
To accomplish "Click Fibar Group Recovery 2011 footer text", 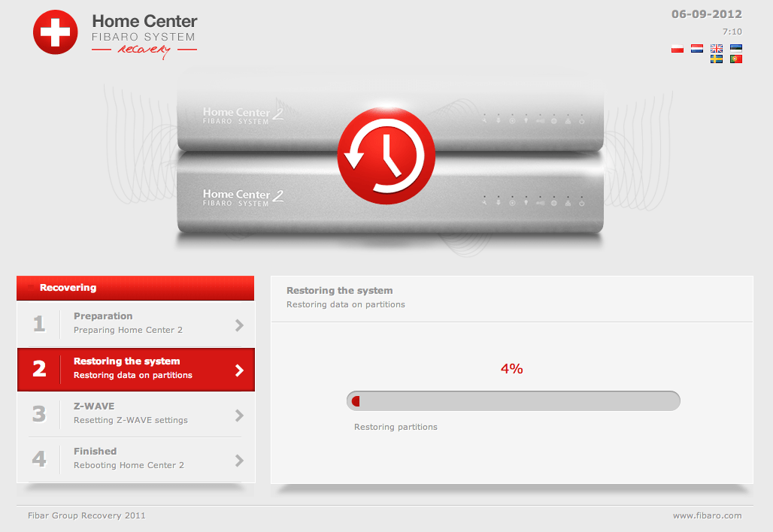I will click(86, 515).
